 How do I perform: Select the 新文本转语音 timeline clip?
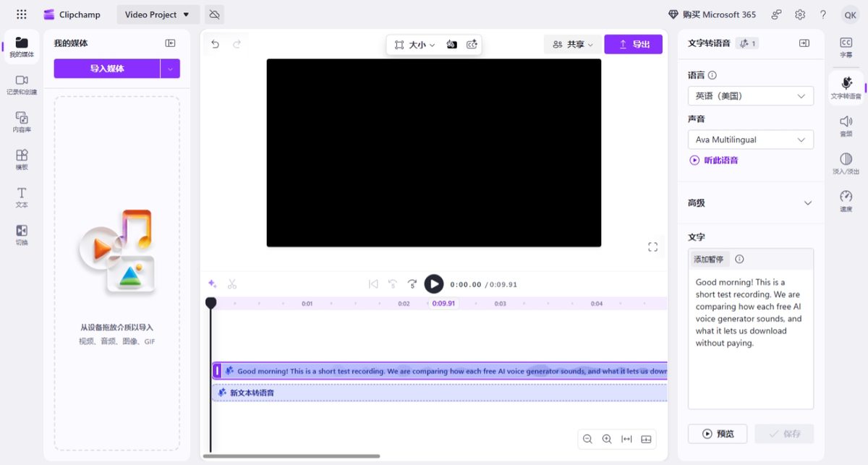click(440, 393)
